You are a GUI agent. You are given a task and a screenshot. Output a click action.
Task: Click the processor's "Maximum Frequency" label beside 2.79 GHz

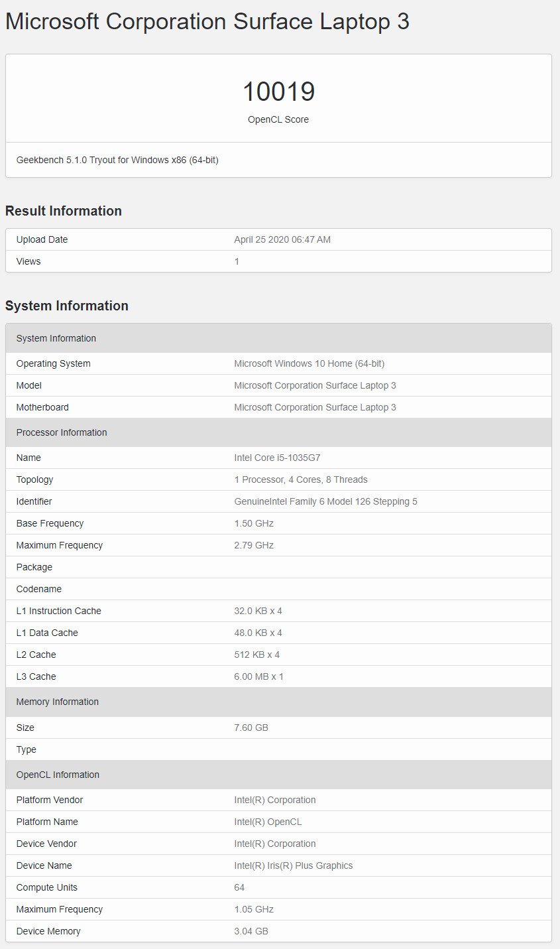(x=60, y=545)
